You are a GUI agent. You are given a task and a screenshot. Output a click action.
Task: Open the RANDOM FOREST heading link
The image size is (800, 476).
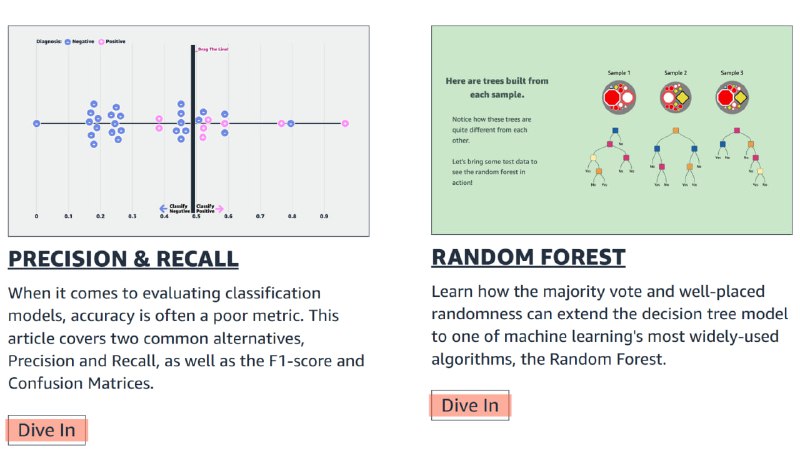pos(528,257)
